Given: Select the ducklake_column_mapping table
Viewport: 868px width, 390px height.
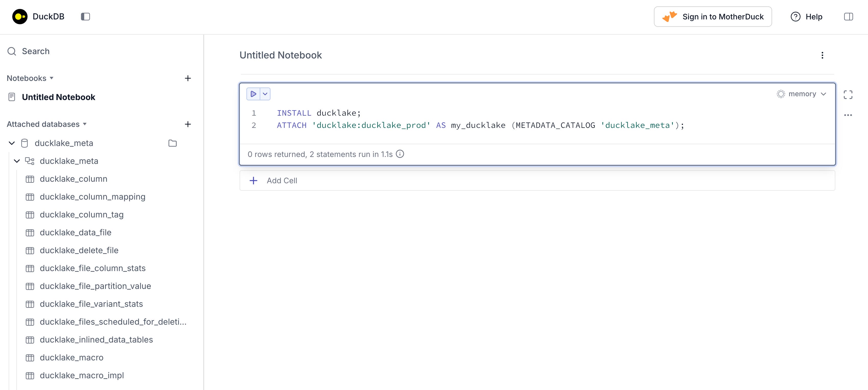Looking at the screenshot, I should coord(93,197).
